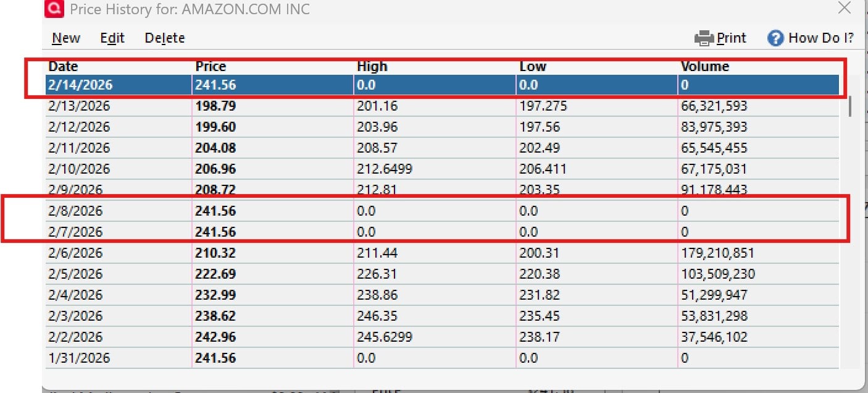Click the volume 83,975,393

[714, 127]
